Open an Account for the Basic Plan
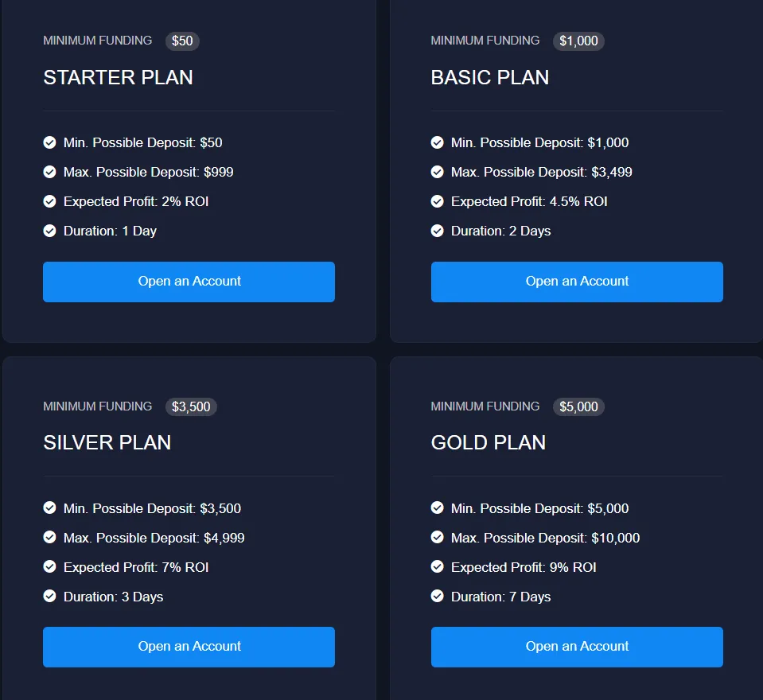This screenshot has width=763, height=700. point(577,282)
